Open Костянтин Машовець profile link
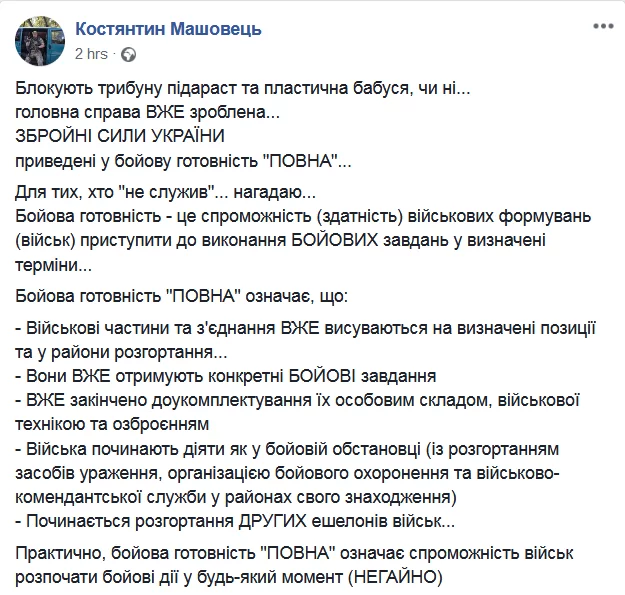 pyautogui.click(x=168, y=29)
